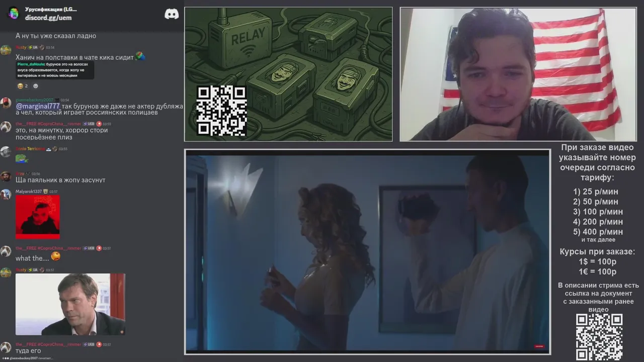Click the UEB tag in the 03:55 message

89,124
